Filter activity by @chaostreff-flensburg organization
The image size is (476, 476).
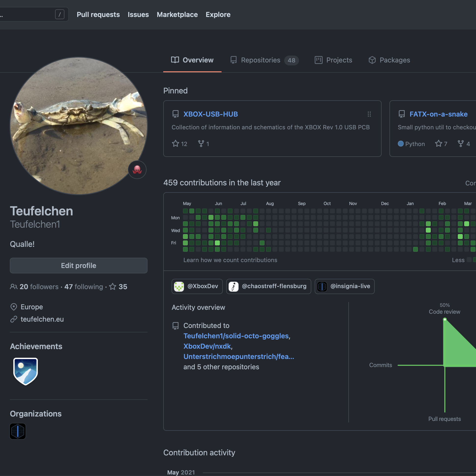pos(268,286)
